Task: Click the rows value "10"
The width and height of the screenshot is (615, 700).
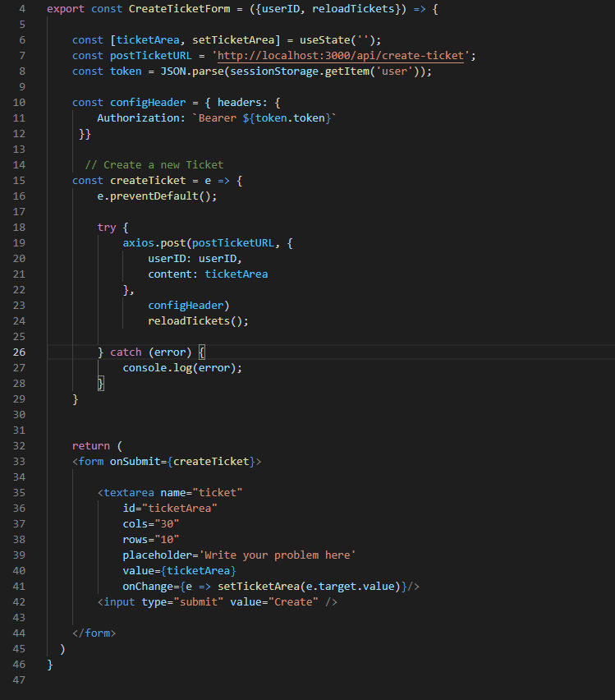Action: pos(167,540)
